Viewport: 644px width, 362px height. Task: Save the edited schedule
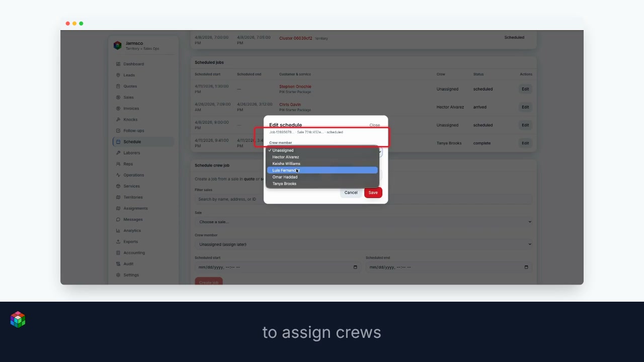pyautogui.click(x=373, y=193)
